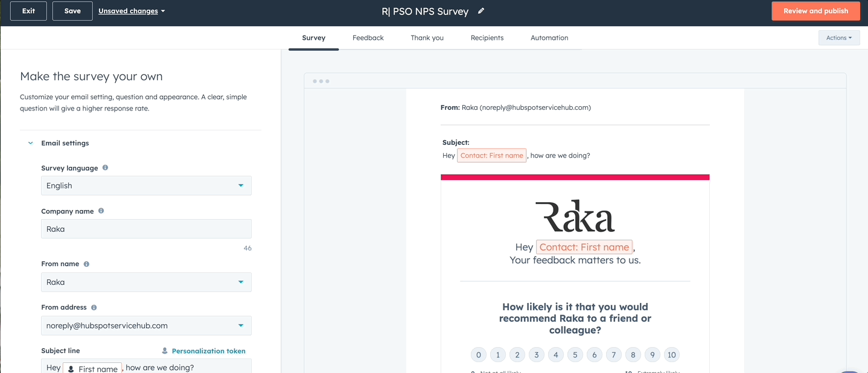Click Contact: First name token in subject preview
This screenshot has height=373, width=868.
(491, 155)
